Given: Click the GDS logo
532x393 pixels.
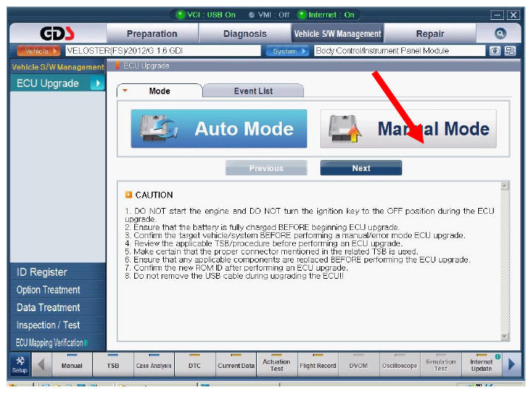Looking at the screenshot, I should point(57,33).
